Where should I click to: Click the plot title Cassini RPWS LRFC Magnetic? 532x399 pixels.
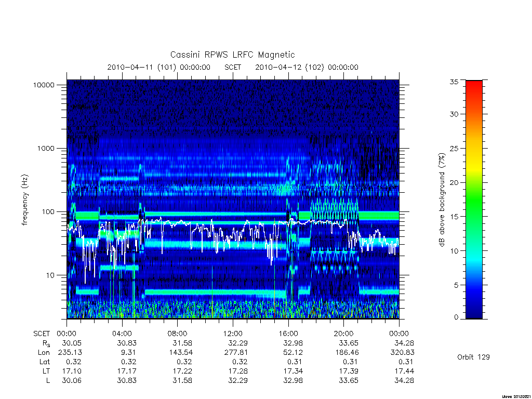[x=232, y=55]
